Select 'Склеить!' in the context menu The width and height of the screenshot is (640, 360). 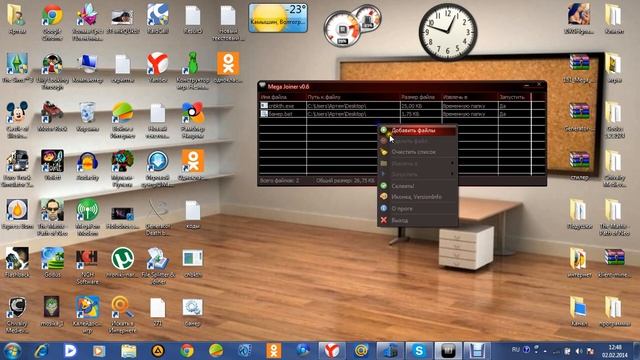pos(417,186)
